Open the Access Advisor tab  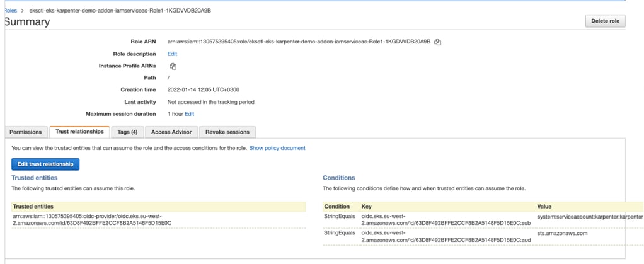[x=171, y=132]
